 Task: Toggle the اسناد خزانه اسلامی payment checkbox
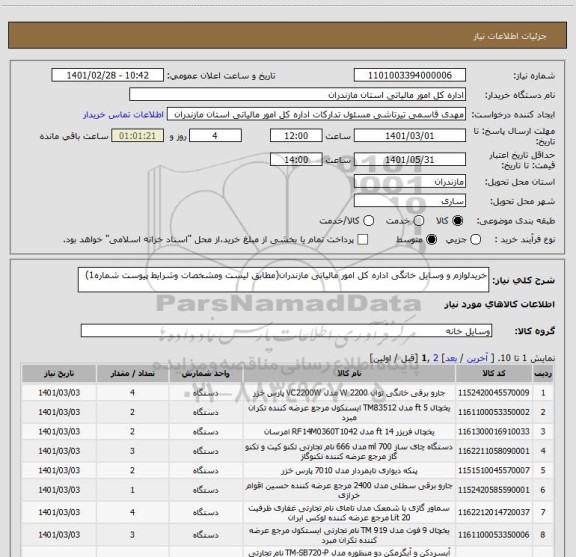point(363,240)
